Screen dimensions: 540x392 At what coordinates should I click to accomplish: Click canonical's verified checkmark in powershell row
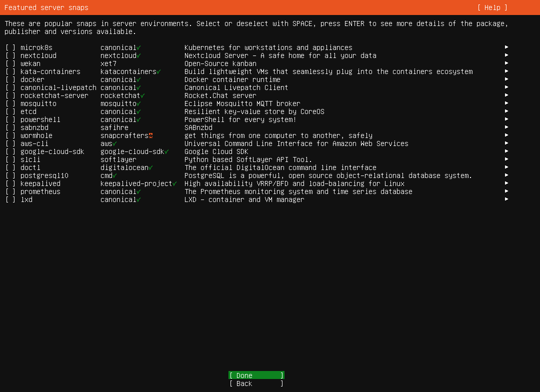(138, 119)
